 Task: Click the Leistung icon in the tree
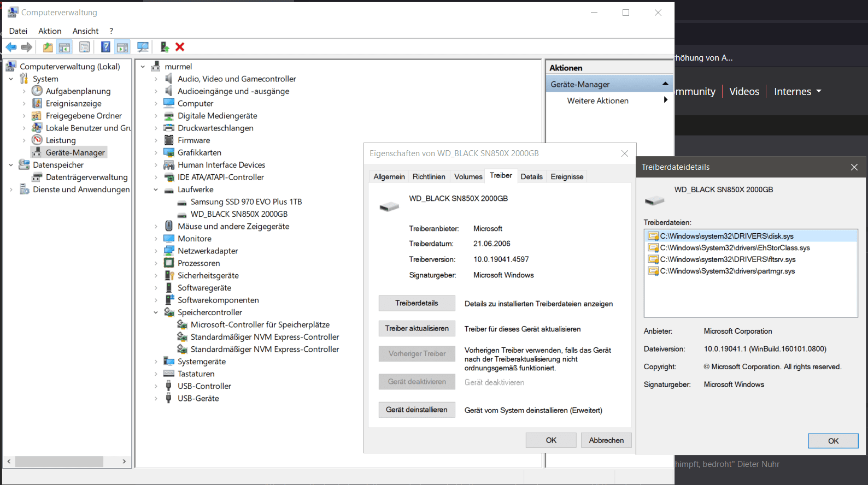point(37,140)
